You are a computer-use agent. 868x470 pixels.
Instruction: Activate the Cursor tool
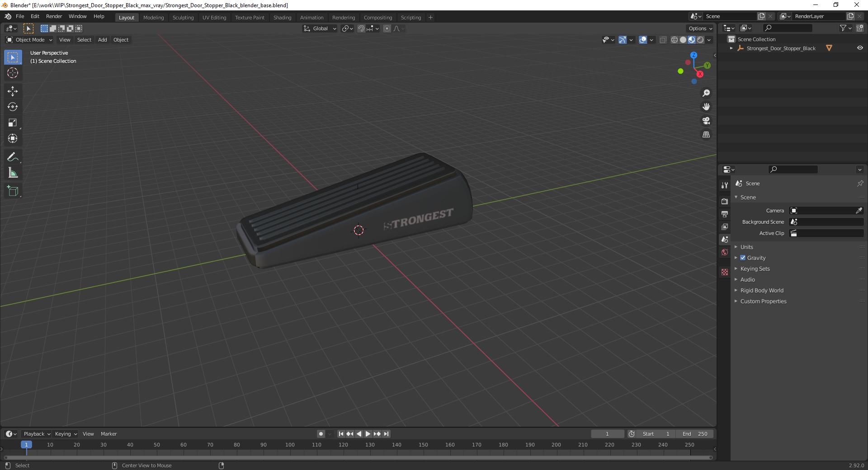pyautogui.click(x=13, y=73)
